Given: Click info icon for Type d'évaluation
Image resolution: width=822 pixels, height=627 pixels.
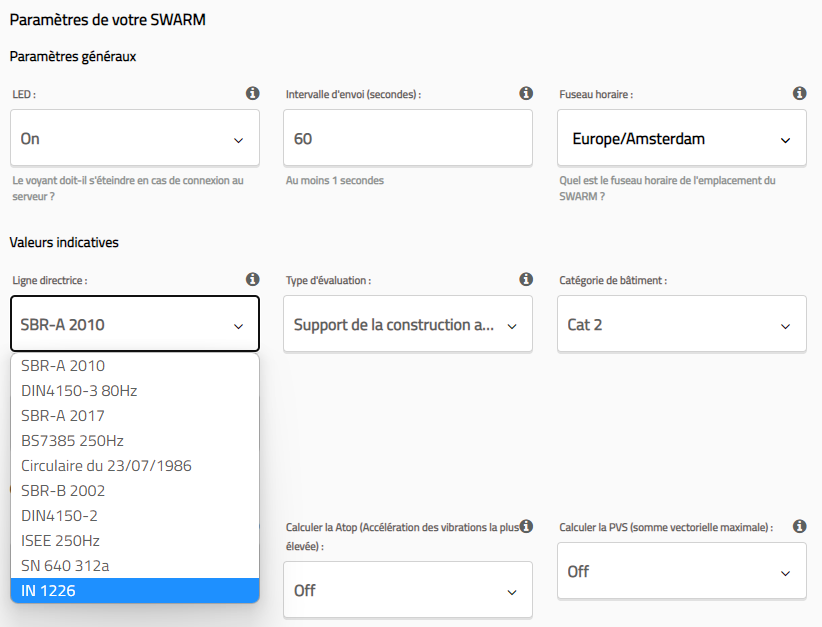Looking at the screenshot, I should pyautogui.click(x=526, y=279).
